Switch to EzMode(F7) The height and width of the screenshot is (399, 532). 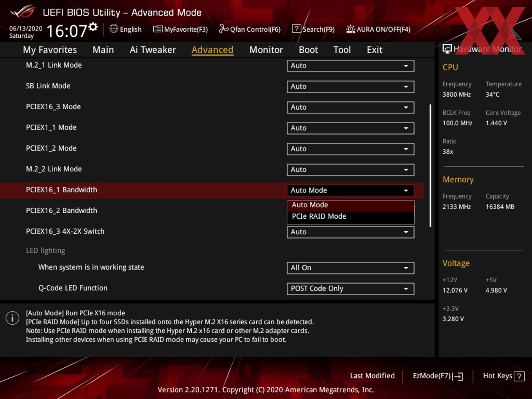click(x=438, y=376)
